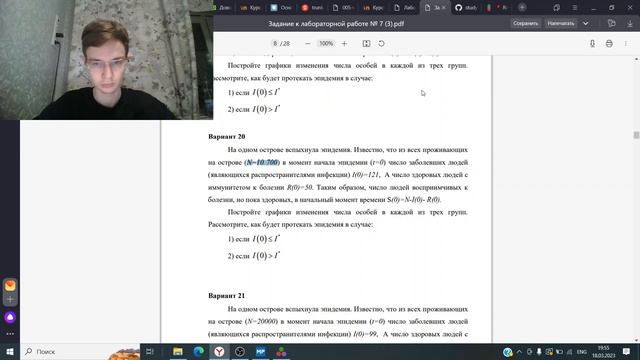Zoom out with the minus button

click(308, 44)
